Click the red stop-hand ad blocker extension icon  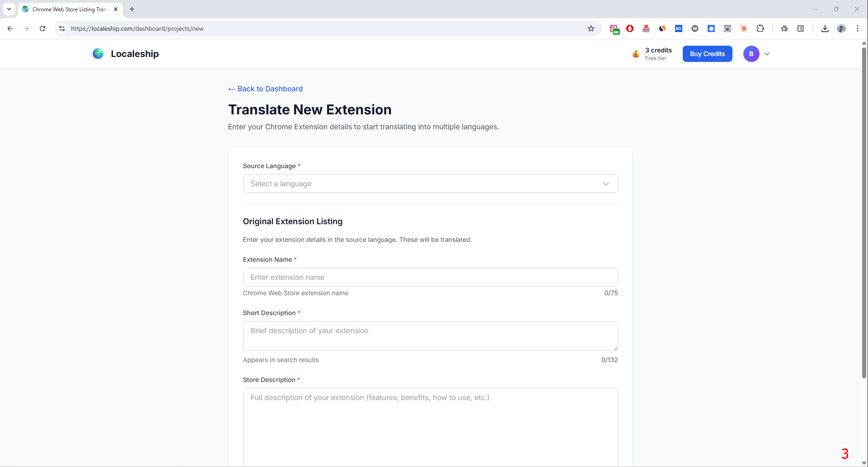coord(630,28)
